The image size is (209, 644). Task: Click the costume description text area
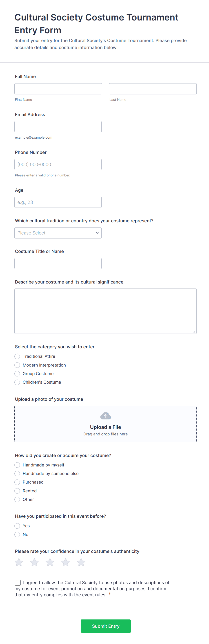(105, 311)
